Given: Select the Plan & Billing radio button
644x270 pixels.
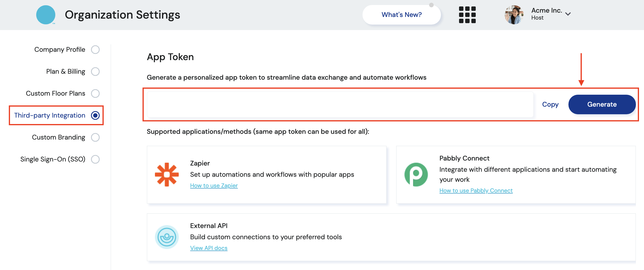Looking at the screenshot, I should pyautogui.click(x=95, y=72).
